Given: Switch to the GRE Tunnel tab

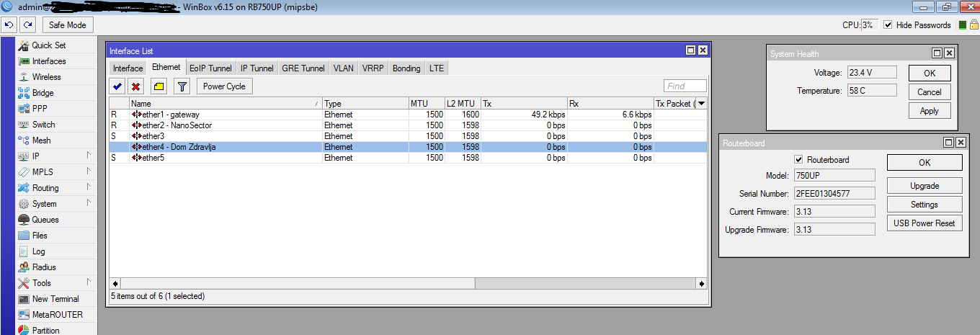Looking at the screenshot, I should pyautogui.click(x=303, y=68).
